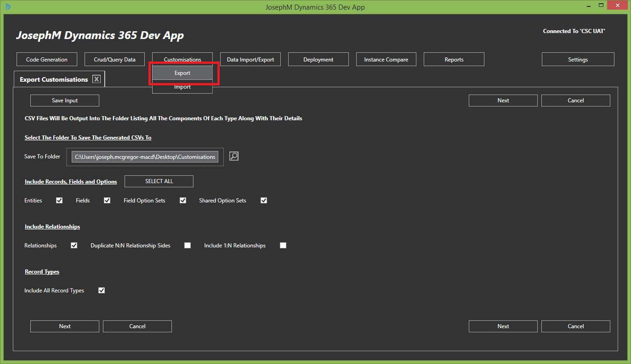
Task: Open the Deployment dropdown menu
Action: (318, 60)
